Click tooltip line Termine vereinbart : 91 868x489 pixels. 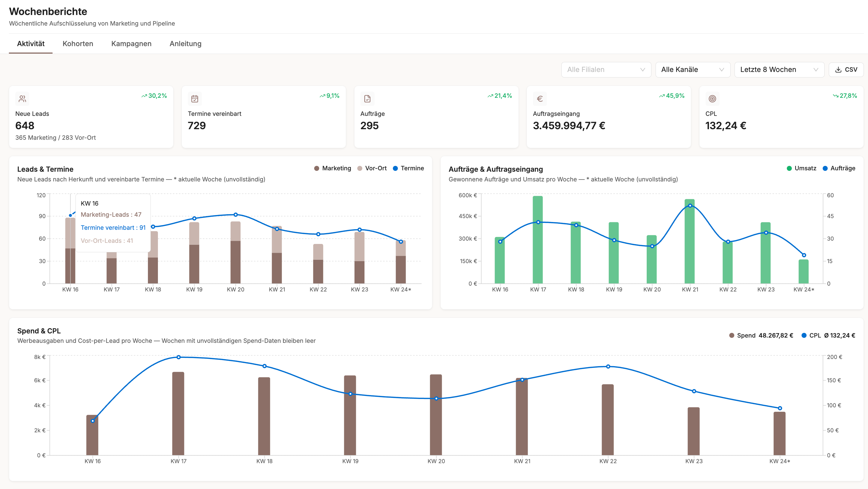(x=113, y=228)
